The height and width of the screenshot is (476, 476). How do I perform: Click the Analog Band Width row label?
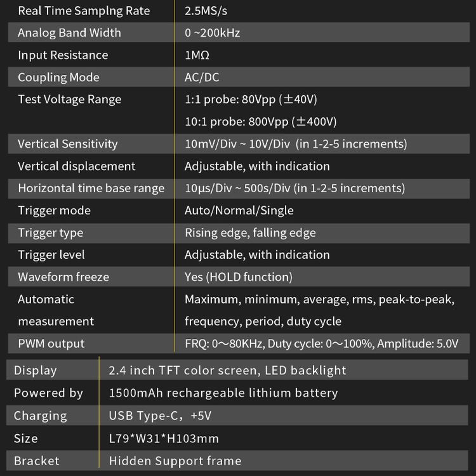pos(69,33)
